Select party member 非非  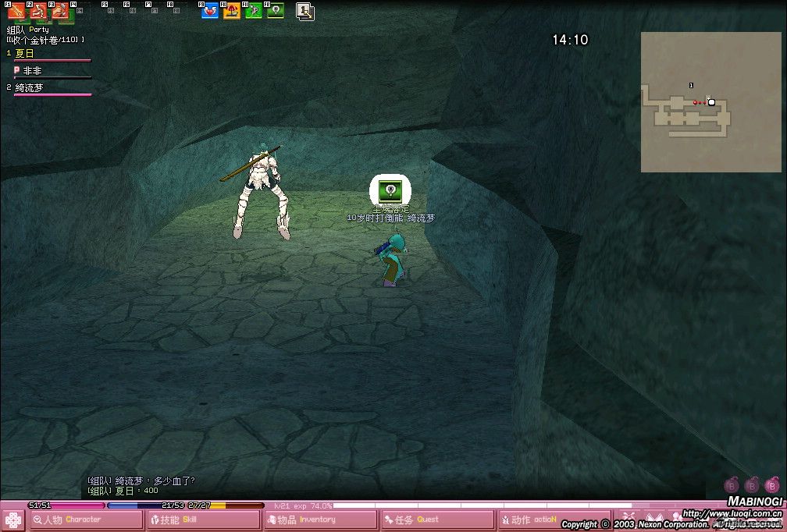(32, 71)
